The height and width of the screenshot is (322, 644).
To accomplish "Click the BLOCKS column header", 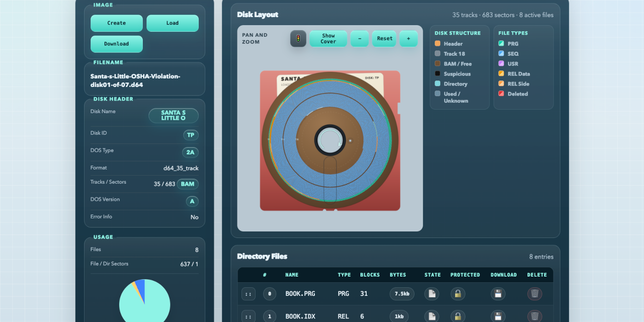I will pos(370,275).
